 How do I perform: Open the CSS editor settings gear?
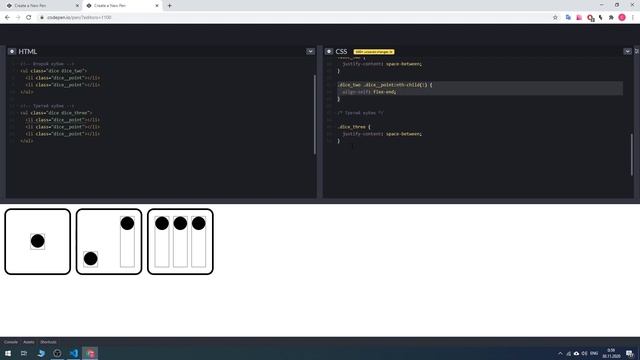coord(329,51)
